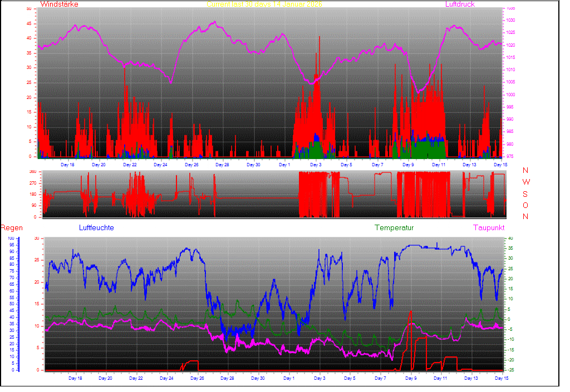
Task: Select Day 24 on wind chart axis
Action: (160, 165)
